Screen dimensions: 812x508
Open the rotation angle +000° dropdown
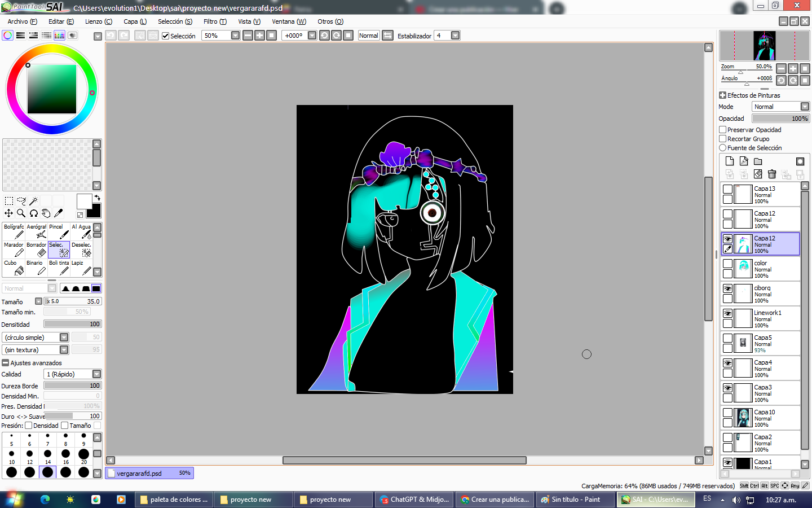coord(312,35)
